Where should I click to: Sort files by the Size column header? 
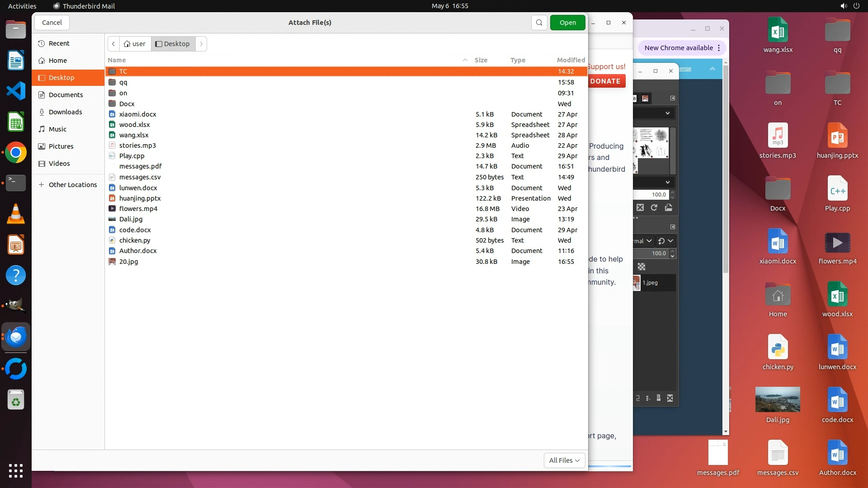481,60
